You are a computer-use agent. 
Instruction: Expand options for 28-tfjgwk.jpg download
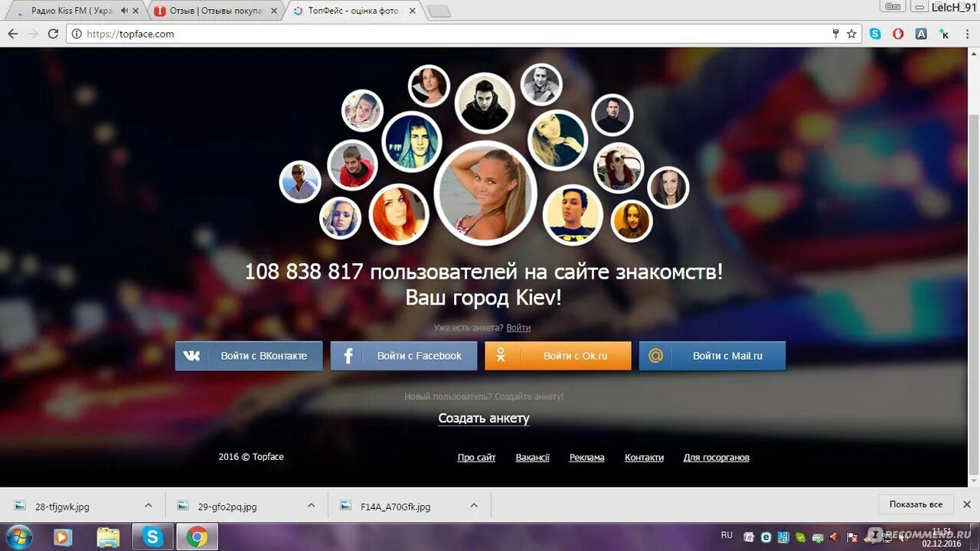[148, 505]
